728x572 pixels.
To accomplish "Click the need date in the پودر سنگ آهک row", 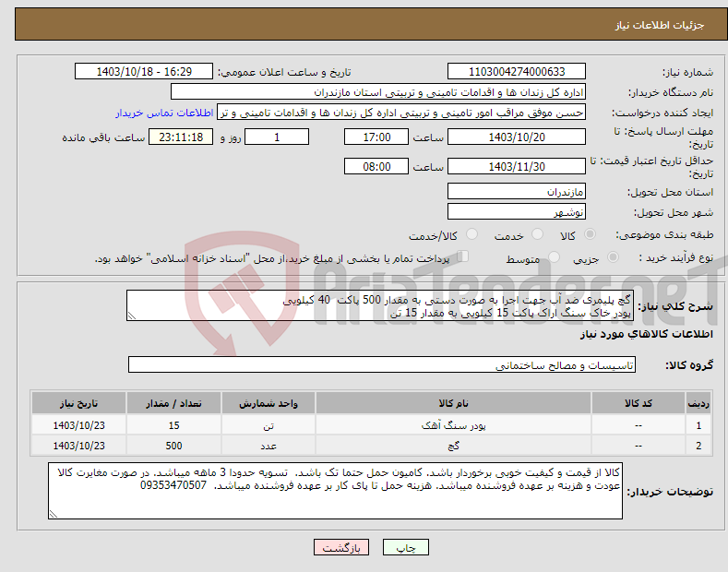I will click(79, 425).
